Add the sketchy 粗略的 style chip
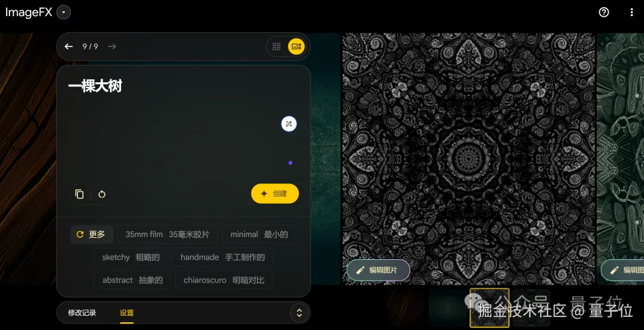644x330 pixels. (x=131, y=257)
